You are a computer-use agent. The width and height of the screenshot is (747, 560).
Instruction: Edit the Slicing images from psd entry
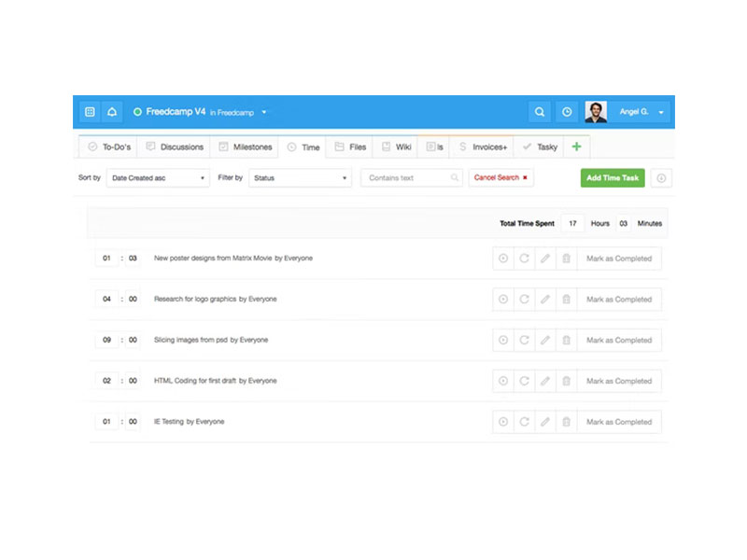coord(545,341)
